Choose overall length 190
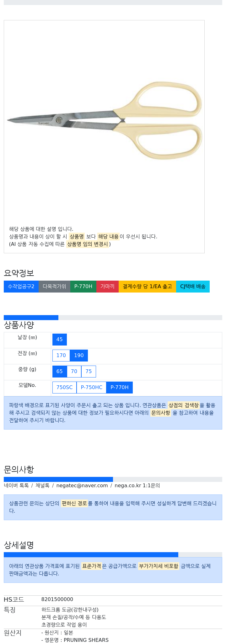 [79, 356]
